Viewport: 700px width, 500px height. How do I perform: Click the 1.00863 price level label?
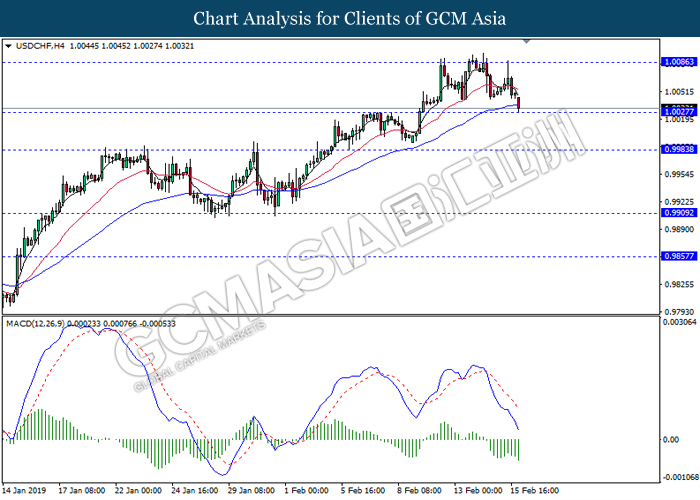coord(679,62)
